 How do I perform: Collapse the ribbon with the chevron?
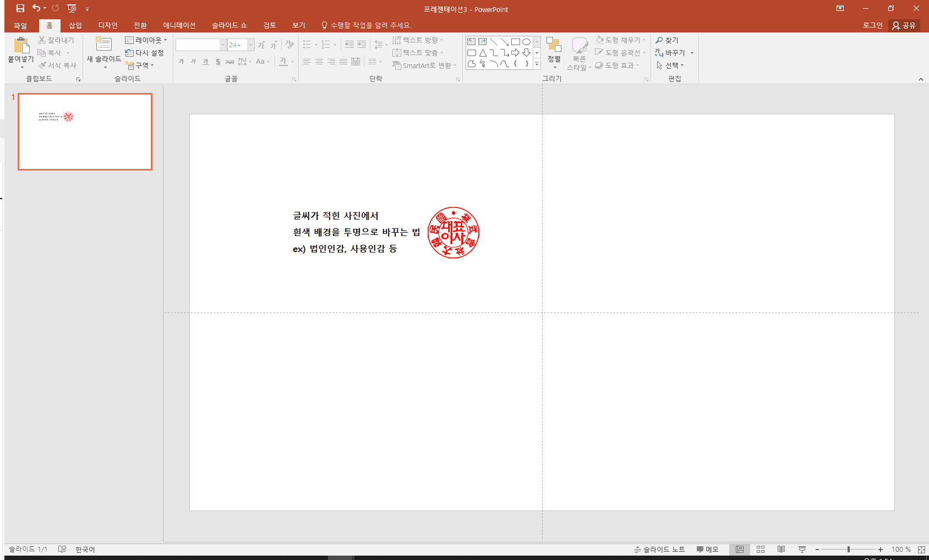921,79
